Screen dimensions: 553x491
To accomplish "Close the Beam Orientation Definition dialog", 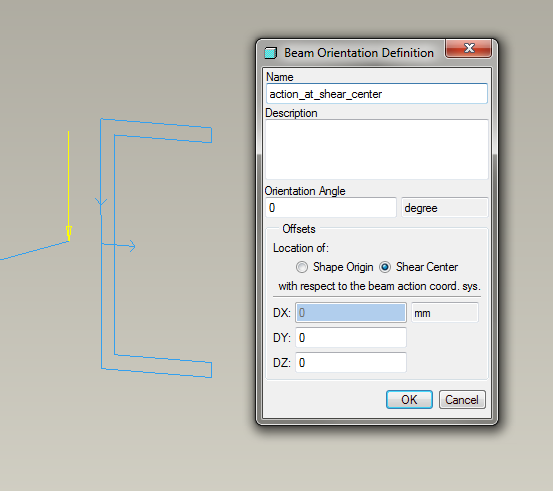I will (469, 48).
